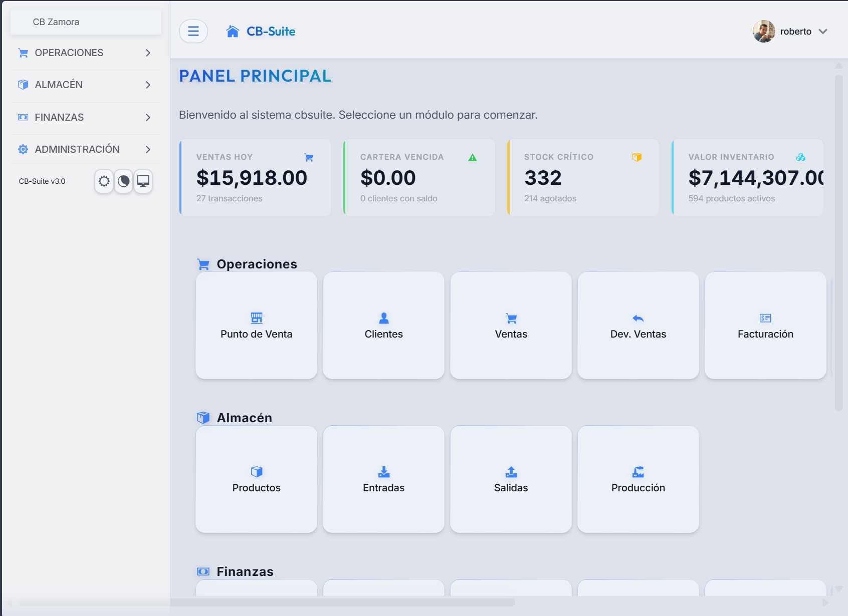Screen dimensions: 848x616
Task: Open the ADMINISTRACIÓN sidebar menu
Action: pyautogui.click(x=86, y=149)
